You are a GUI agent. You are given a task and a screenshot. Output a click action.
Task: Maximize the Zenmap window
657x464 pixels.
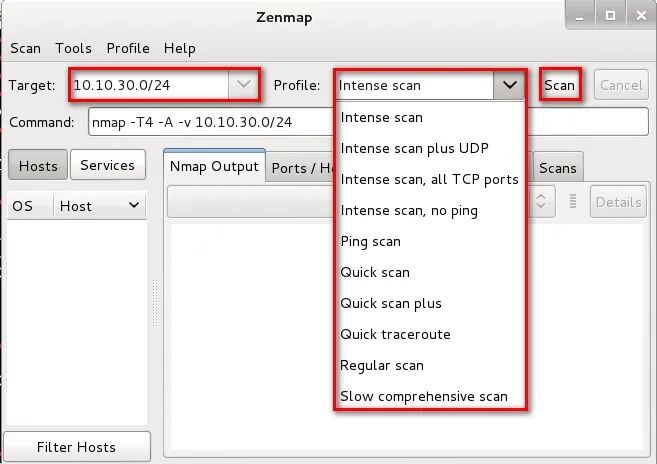(610, 16)
